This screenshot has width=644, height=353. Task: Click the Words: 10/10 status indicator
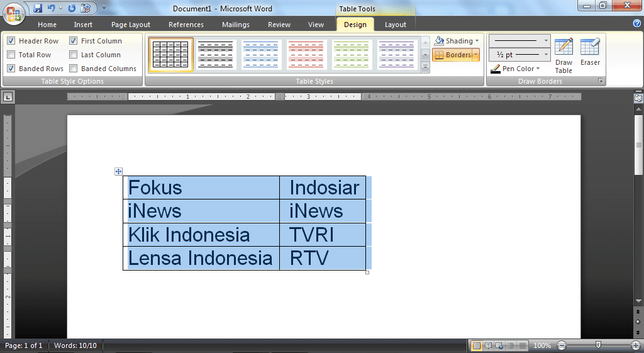pos(75,345)
